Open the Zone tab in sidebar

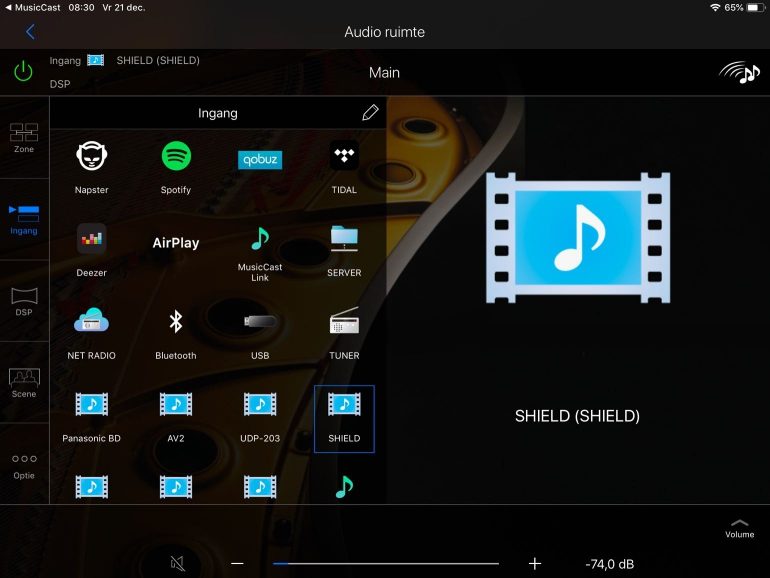click(24, 137)
